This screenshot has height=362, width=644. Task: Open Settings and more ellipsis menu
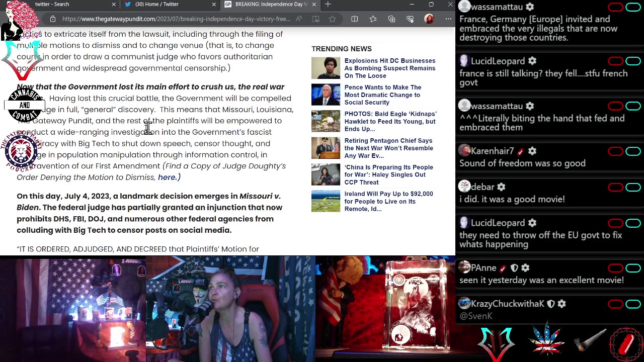click(448, 19)
